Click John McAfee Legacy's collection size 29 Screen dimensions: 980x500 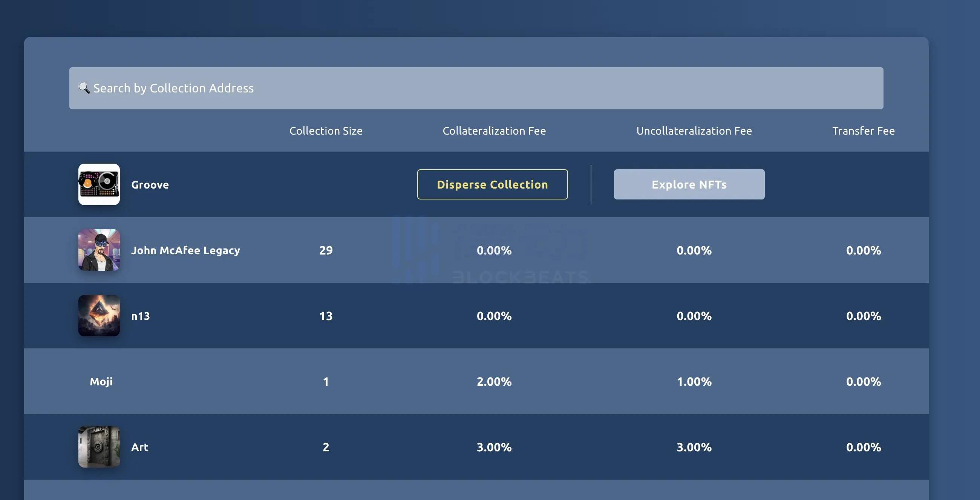(x=326, y=250)
